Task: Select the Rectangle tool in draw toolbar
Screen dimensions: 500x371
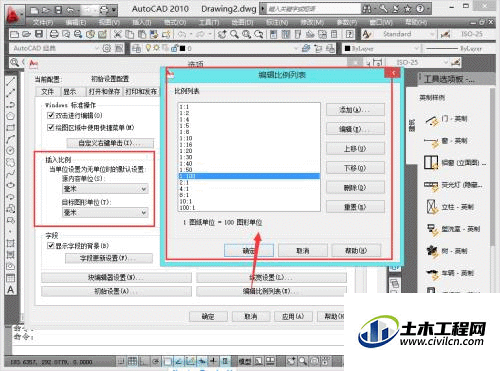Action: pyautogui.click(x=11, y=128)
